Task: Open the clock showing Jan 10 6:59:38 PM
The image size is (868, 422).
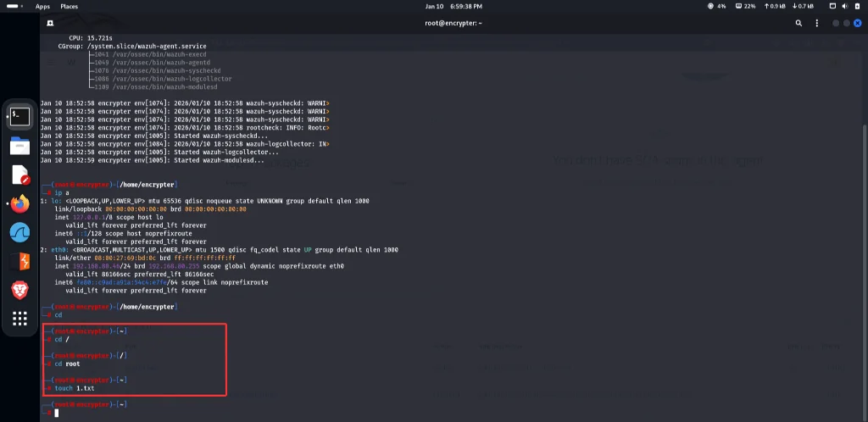Action: tap(453, 6)
